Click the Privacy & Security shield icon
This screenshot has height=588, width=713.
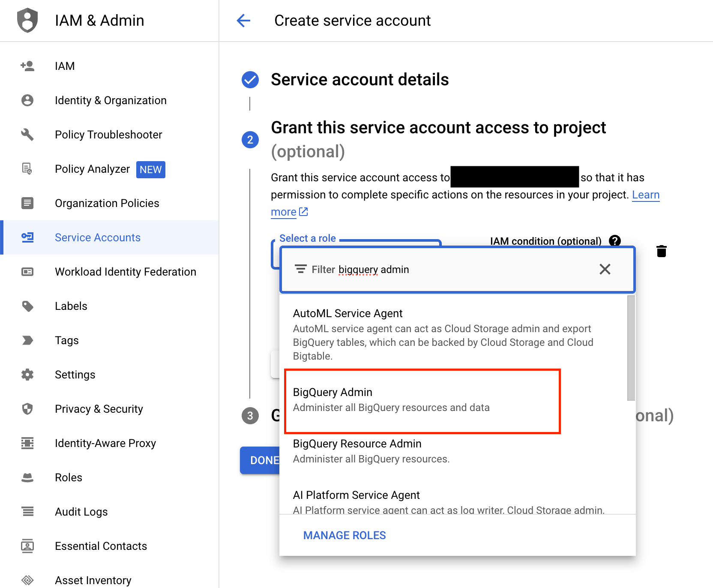pyautogui.click(x=27, y=409)
